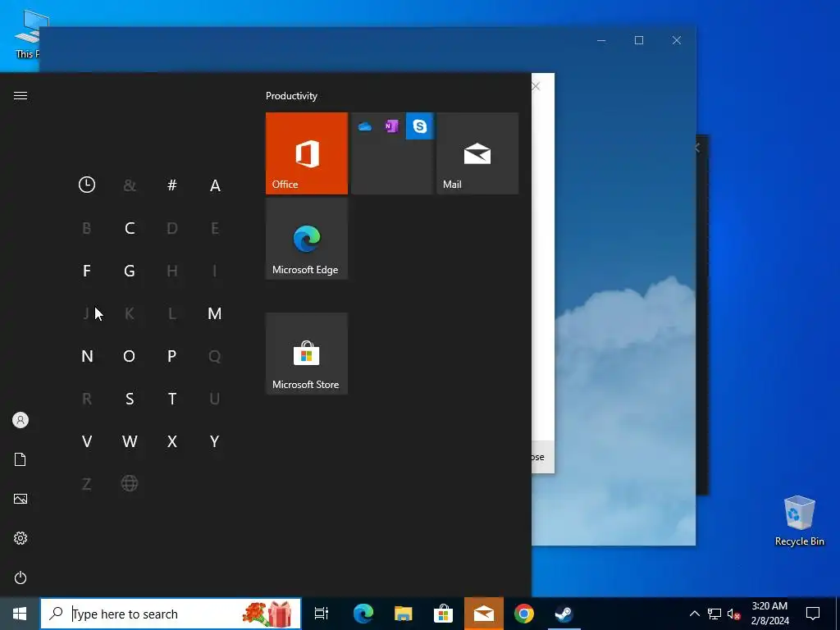The width and height of the screenshot is (840, 630).
Task: Open the Office tile
Action: coord(307,153)
